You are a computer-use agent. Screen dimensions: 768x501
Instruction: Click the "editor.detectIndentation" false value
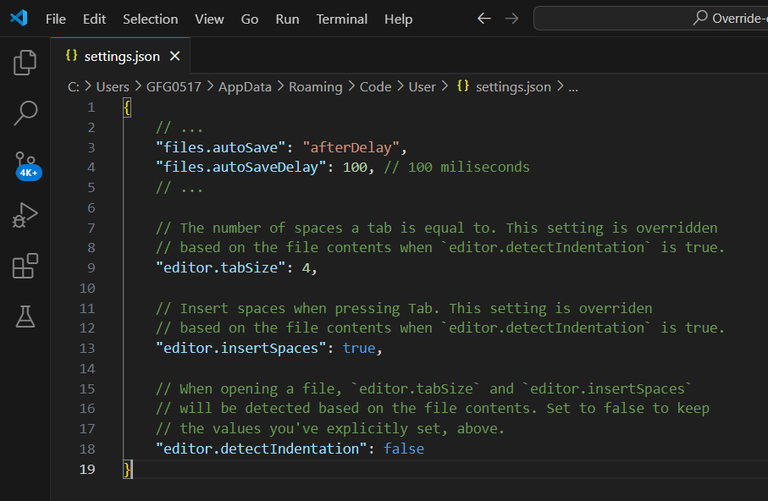tap(404, 449)
